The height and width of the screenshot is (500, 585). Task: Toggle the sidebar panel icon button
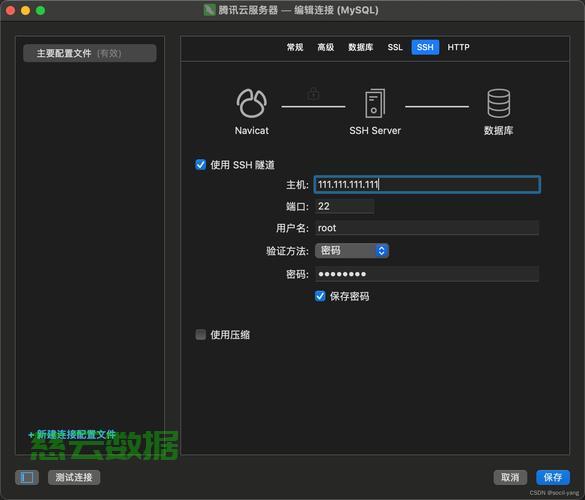click(x=27, y=477)
